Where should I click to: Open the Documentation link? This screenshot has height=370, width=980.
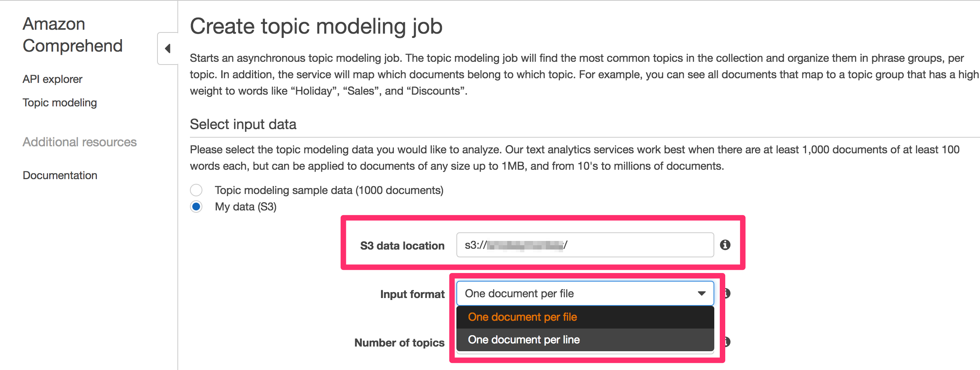[60, 175]
